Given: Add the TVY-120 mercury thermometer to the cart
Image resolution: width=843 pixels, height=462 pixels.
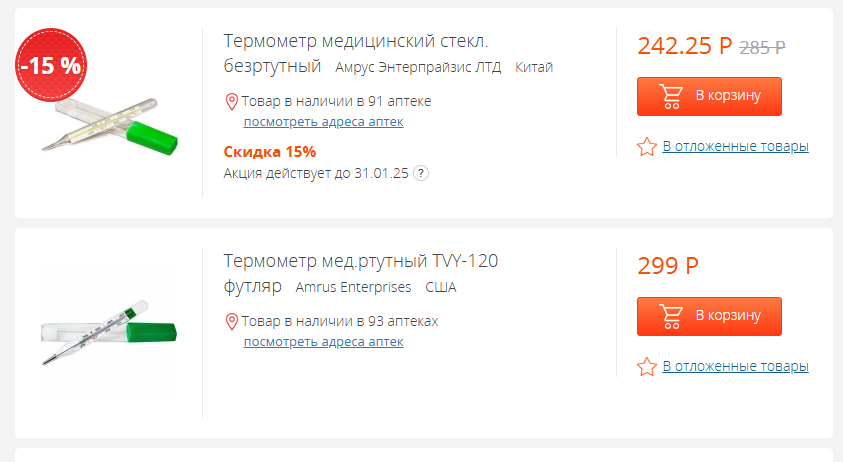Looking at the screenshot, I should coord(709,316).
